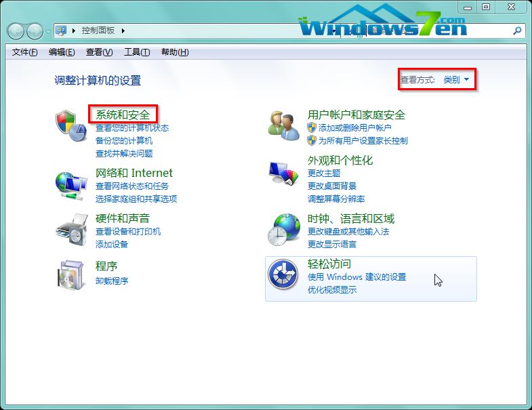
Task: Click the User Accounts and Family Safety icon
Action: point(283,126)
